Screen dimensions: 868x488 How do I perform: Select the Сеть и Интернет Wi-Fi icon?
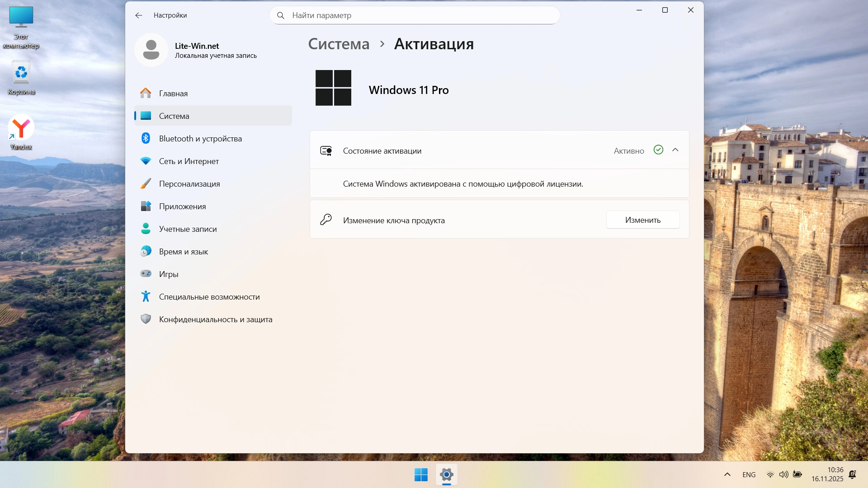[146, 161]
